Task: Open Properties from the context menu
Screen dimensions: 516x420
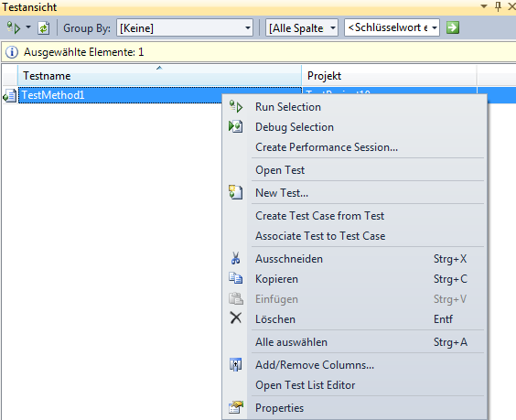Action: tap(354, 408)
